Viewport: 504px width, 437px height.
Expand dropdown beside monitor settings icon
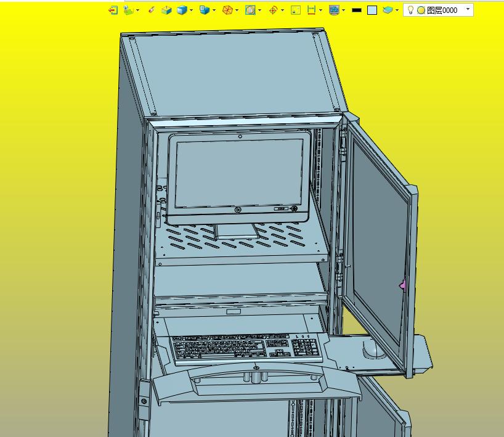(x=344, y=10)
